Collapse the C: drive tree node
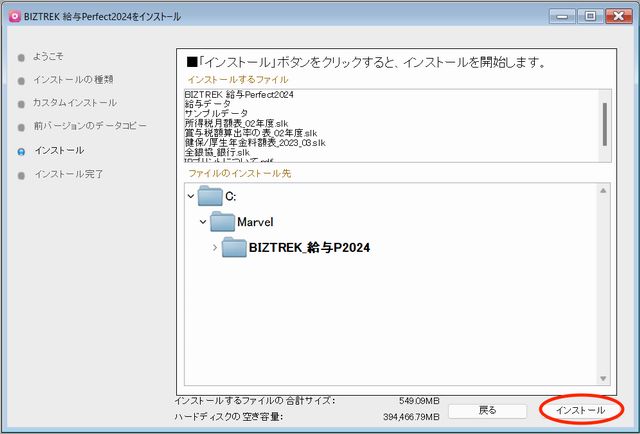 (x=191, y=196)
